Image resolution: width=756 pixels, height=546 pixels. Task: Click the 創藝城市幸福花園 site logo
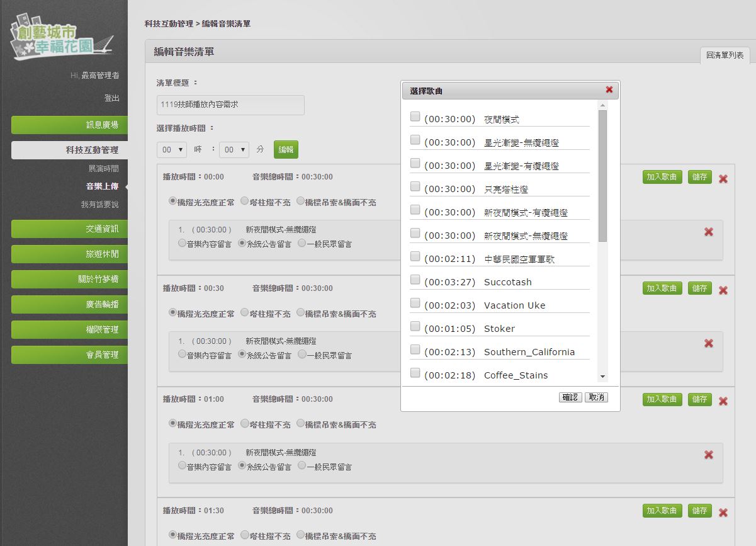pyautogui.click(x=63, y=38)
